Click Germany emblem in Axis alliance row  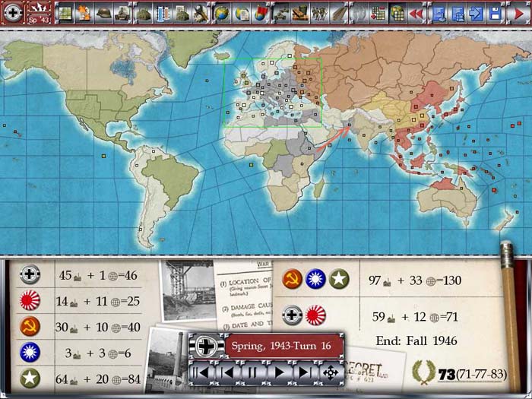292,315
